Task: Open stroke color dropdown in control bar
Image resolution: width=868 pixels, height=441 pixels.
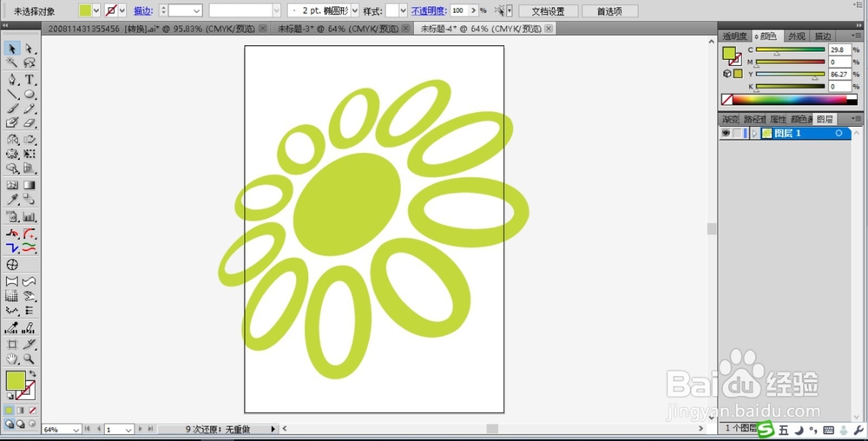Action: click(122, 10)
